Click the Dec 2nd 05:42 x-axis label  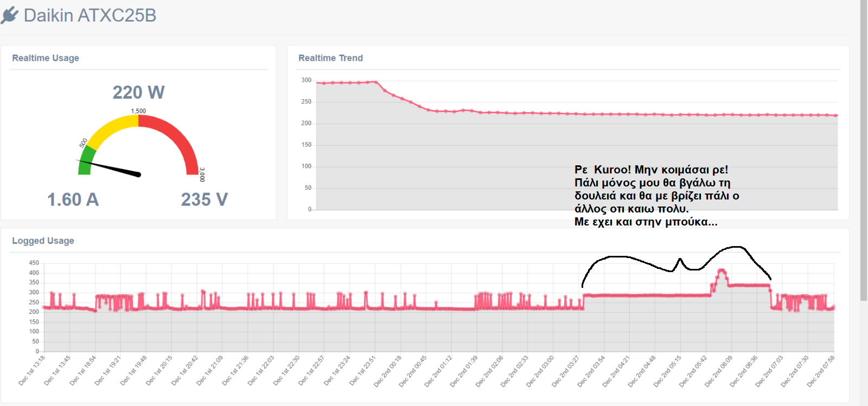[693, 371]
